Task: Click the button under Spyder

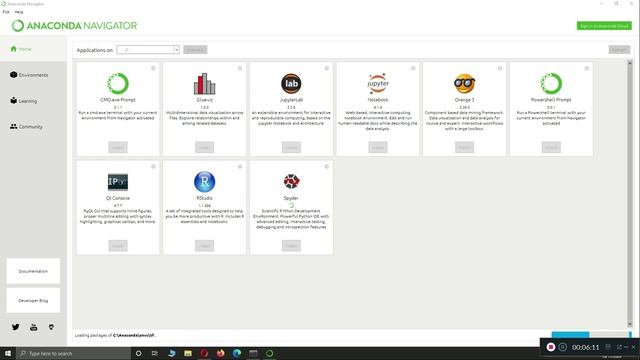Action: 291,246
